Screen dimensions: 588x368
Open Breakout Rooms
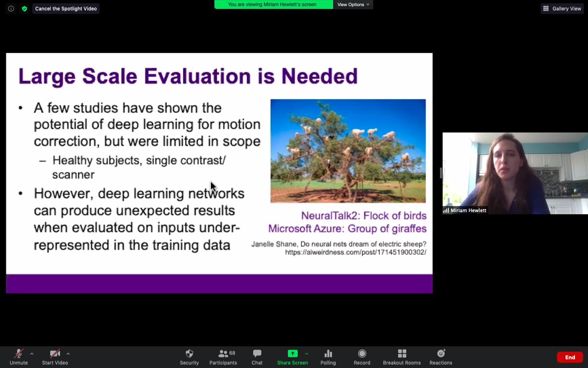(x=402, y=357)
